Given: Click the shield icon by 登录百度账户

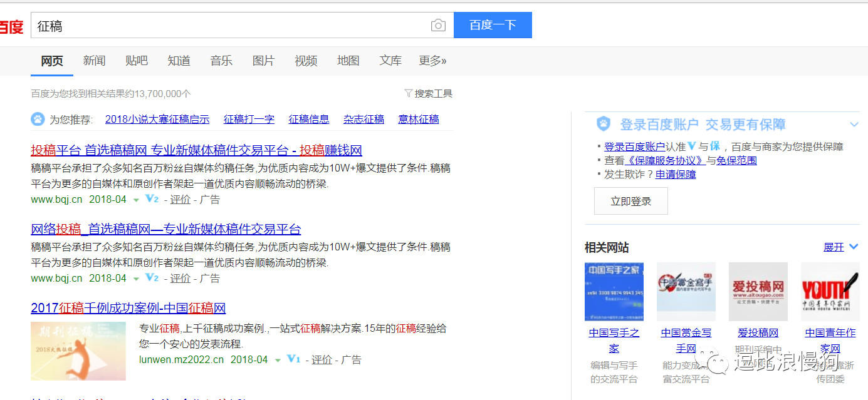Looking at the screenshot, I should click(603, 124).
